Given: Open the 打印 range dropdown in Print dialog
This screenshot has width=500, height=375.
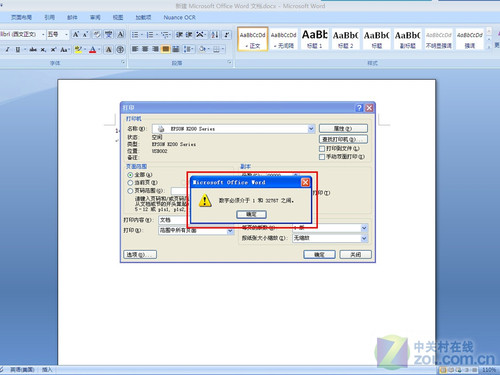Looking at the screenshot, I should (x=230, y=231).
